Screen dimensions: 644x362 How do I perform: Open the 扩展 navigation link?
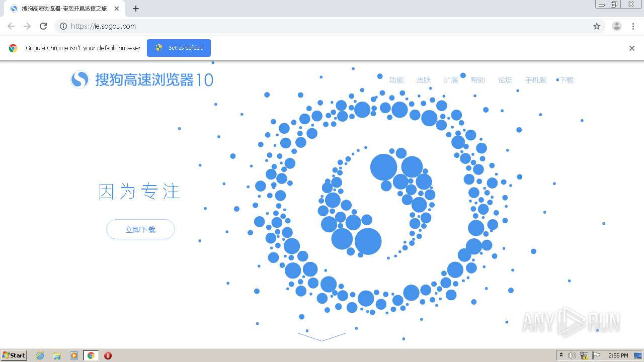click(451, 80)
